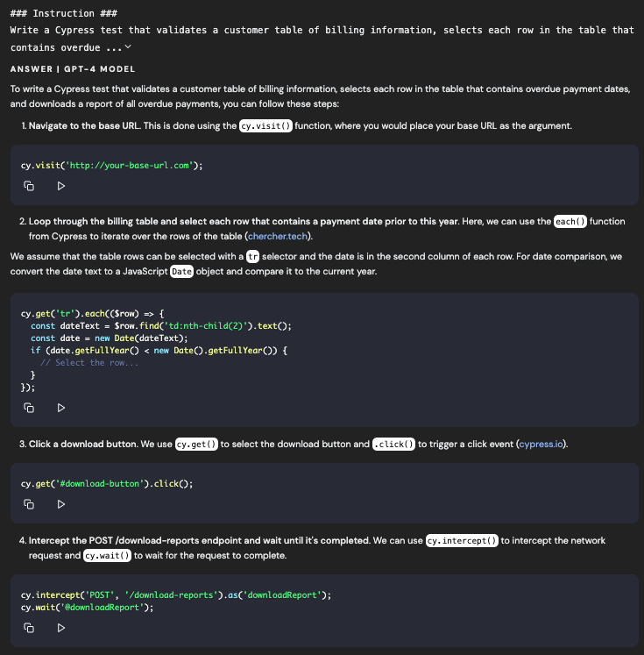Copy the cy.intercept code block

(29, 628)
